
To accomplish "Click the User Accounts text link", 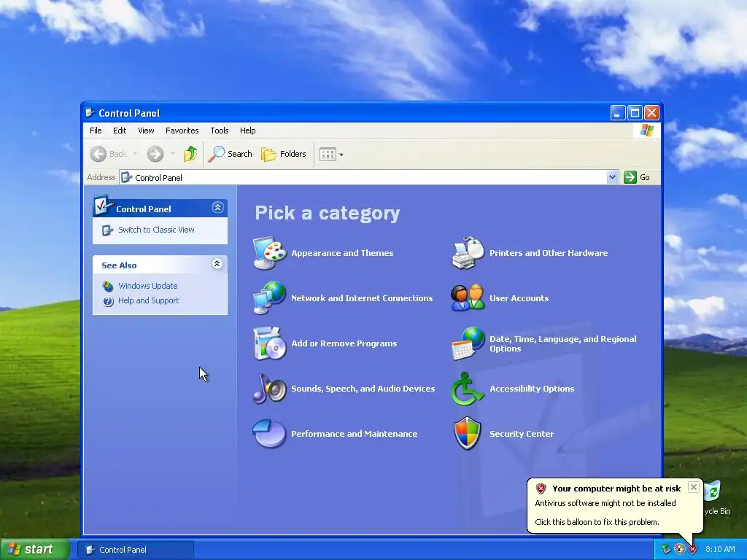I will [x=519, y=298].
